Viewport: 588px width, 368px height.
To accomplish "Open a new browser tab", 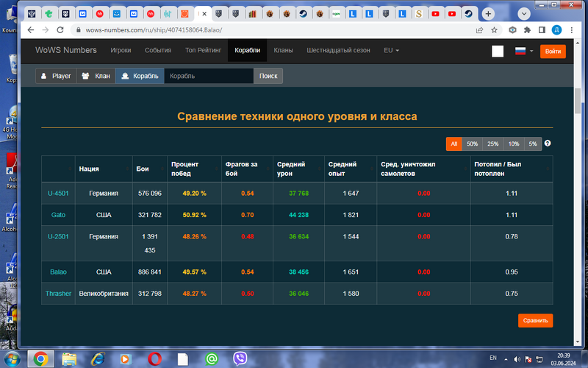I will pos(488,14).
